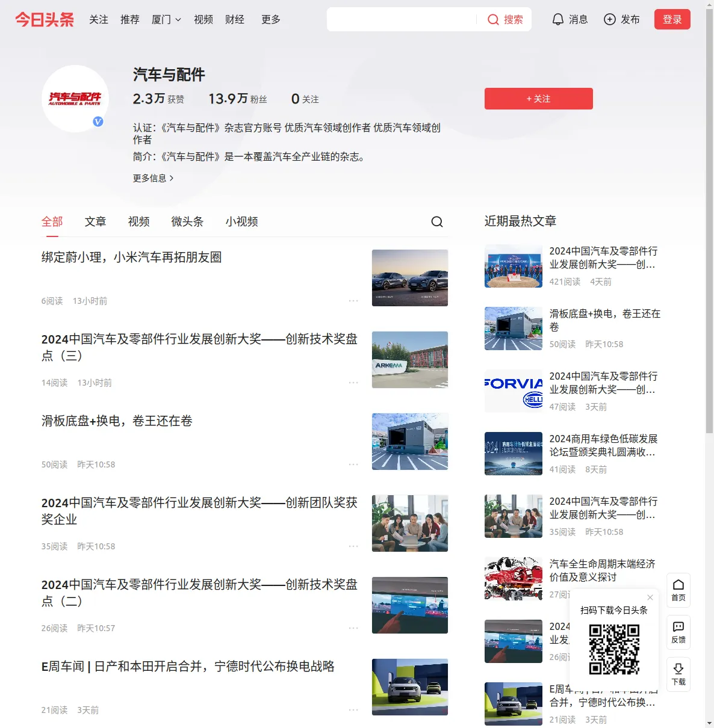Expand 更多信息 profile details
Viewport: 714px width, 728px height.
click(154, 178)
